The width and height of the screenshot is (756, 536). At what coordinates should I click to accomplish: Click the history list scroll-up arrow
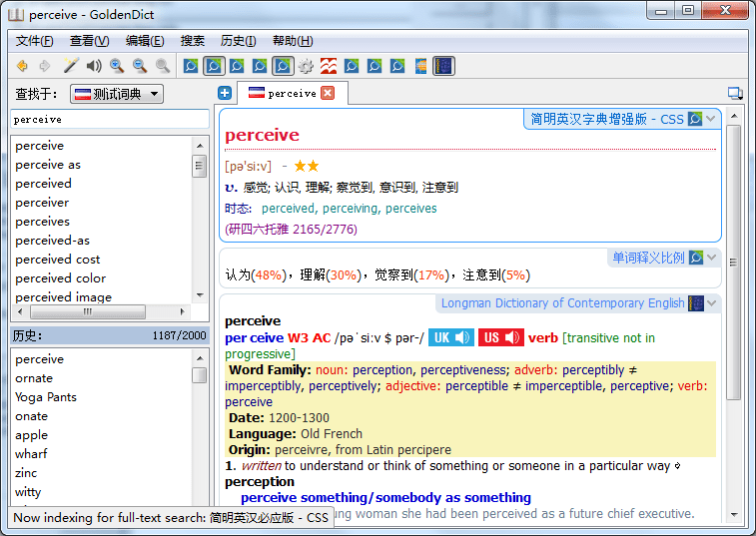[200, 358]
